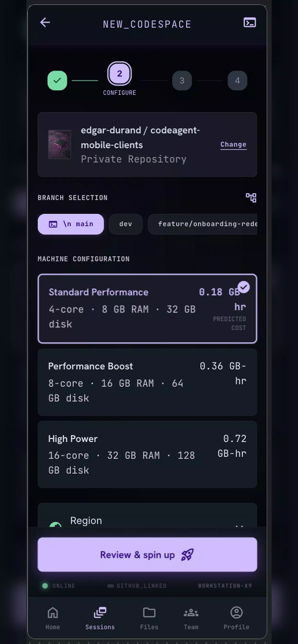This screenshot has width=298, height=644.
Task: Click the Sessions icon in navigation
Action: coord(100,613)
